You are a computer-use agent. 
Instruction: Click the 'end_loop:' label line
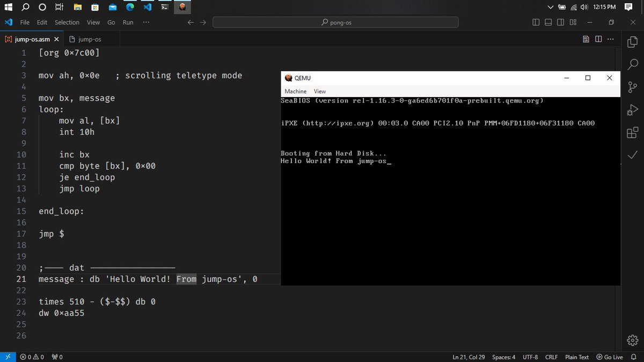pyautogui.click(x=61, y=211)
